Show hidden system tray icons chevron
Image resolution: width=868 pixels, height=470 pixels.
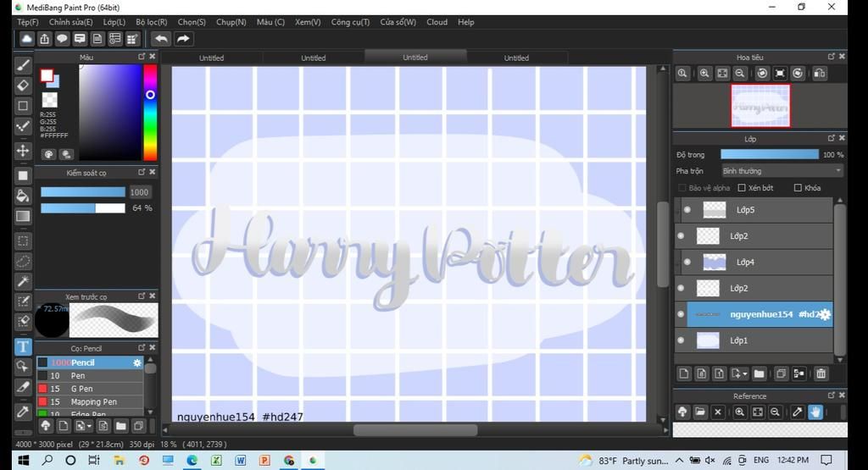(x=679, y=460)
